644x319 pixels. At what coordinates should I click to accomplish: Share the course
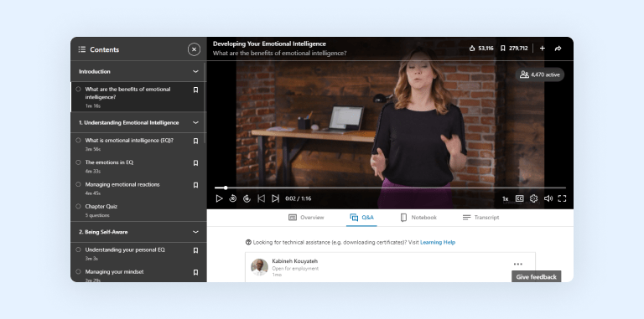click(x=558, y=49)
